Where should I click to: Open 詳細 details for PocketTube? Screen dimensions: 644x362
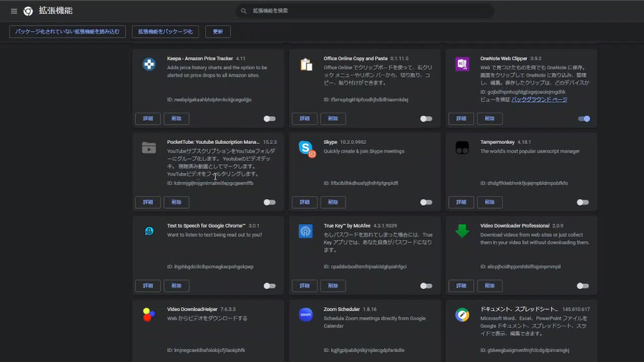coord(148,202)
